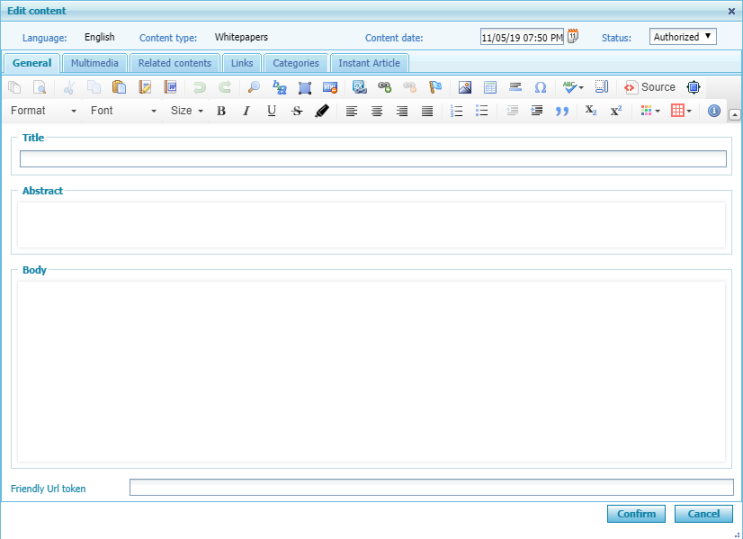This screenshot has width=743, height=539.
Task: Switch to the Multimedia tab
Action: point(95,63)
